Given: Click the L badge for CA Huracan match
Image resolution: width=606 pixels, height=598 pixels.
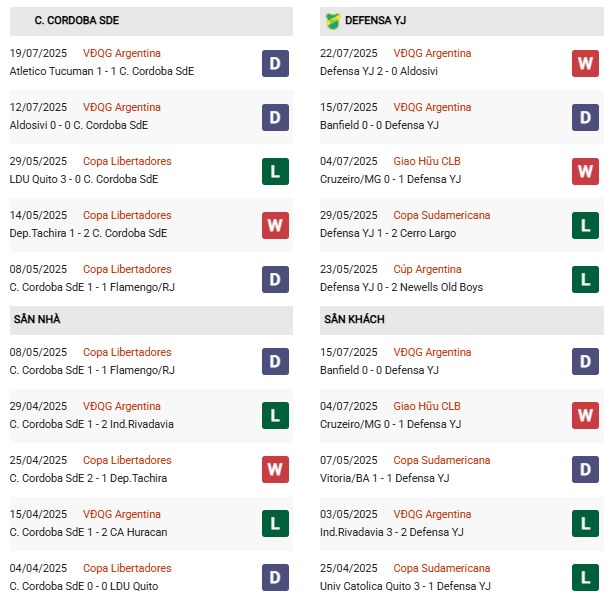Looking at the screenshot, I should (276, 522).
